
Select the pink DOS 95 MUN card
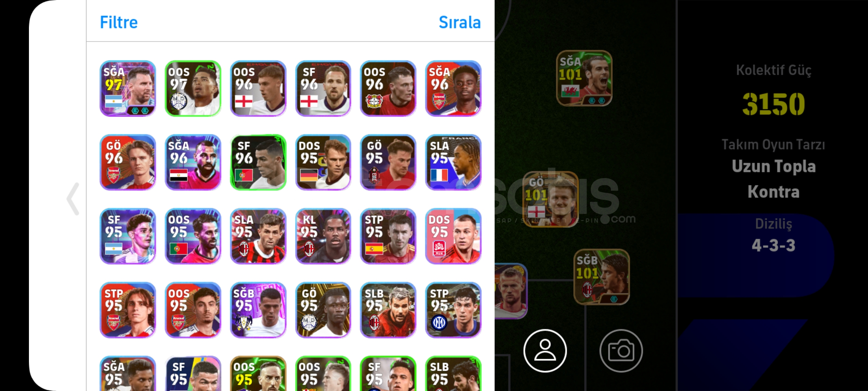coord(453,236)
